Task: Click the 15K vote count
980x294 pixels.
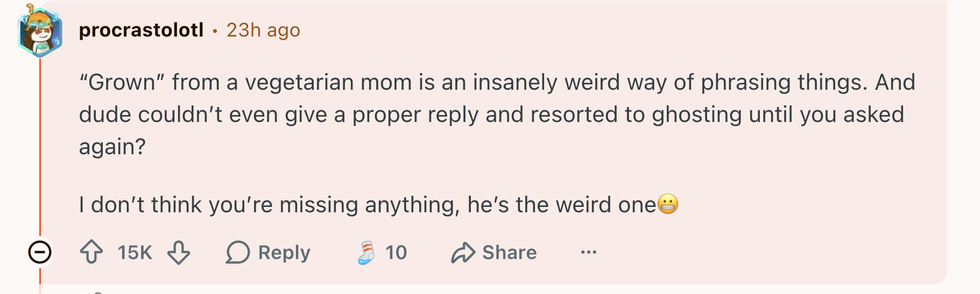Action: tap(135, 252)
